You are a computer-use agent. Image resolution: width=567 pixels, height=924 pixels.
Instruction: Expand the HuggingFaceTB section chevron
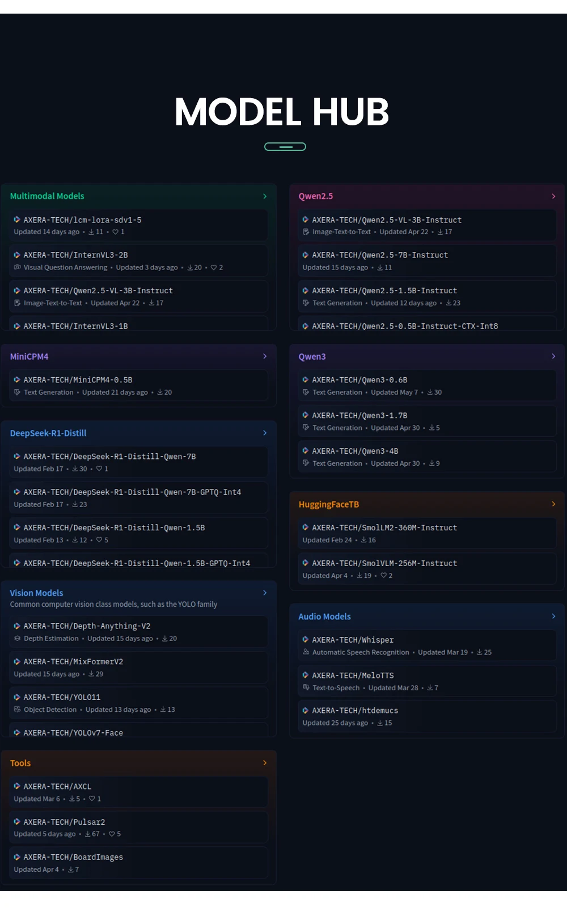(553, 504)
